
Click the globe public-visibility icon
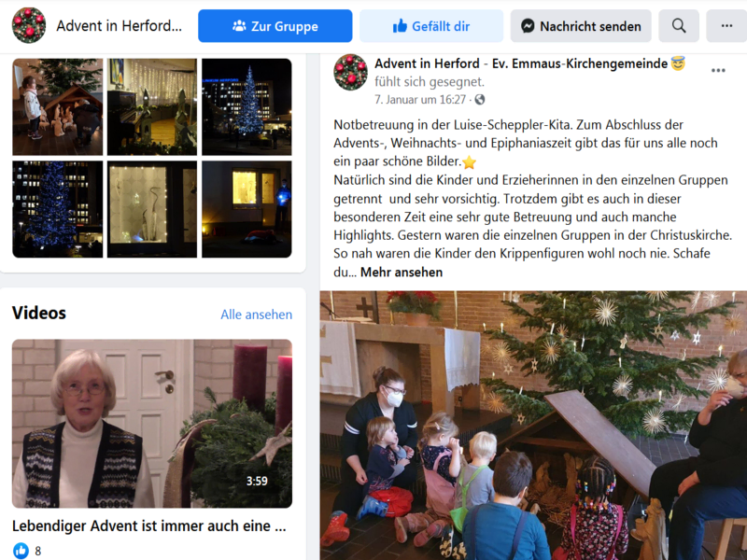[x=480, y=100]
